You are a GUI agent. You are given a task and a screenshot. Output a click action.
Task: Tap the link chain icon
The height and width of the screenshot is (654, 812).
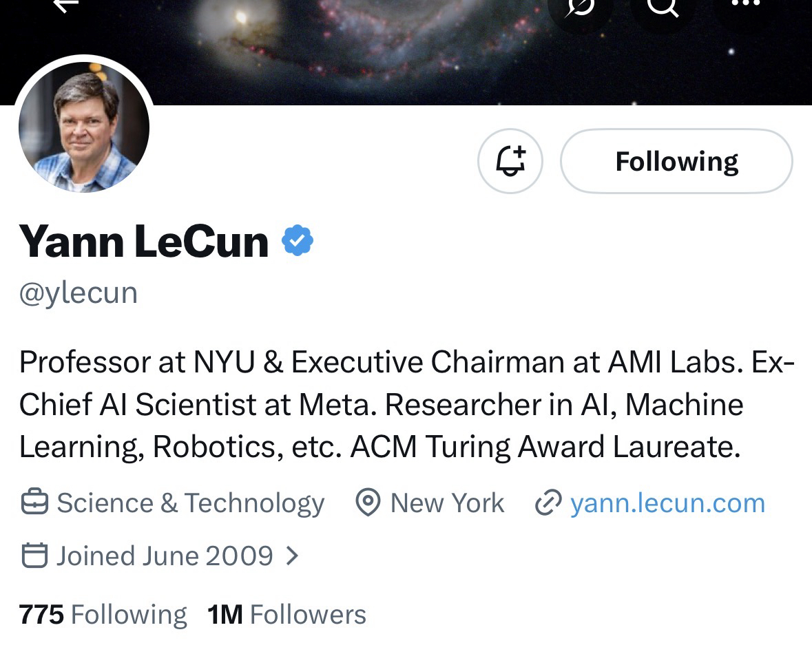click(549, 503)
